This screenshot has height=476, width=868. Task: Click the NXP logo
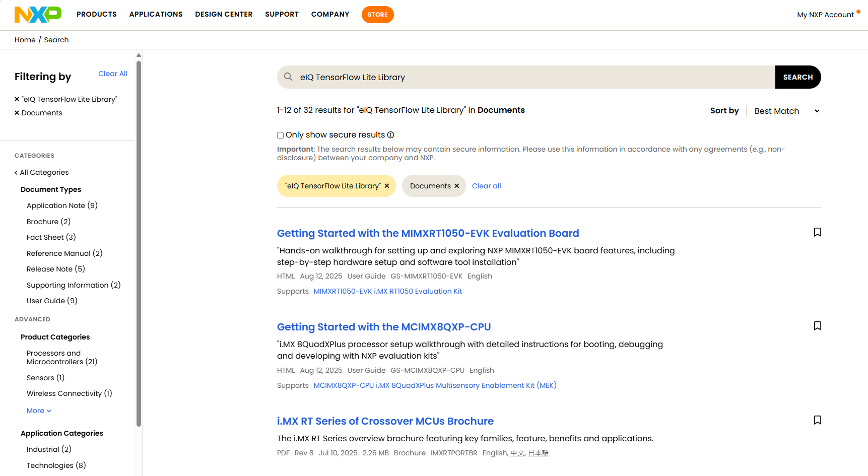tap(38, 15)
